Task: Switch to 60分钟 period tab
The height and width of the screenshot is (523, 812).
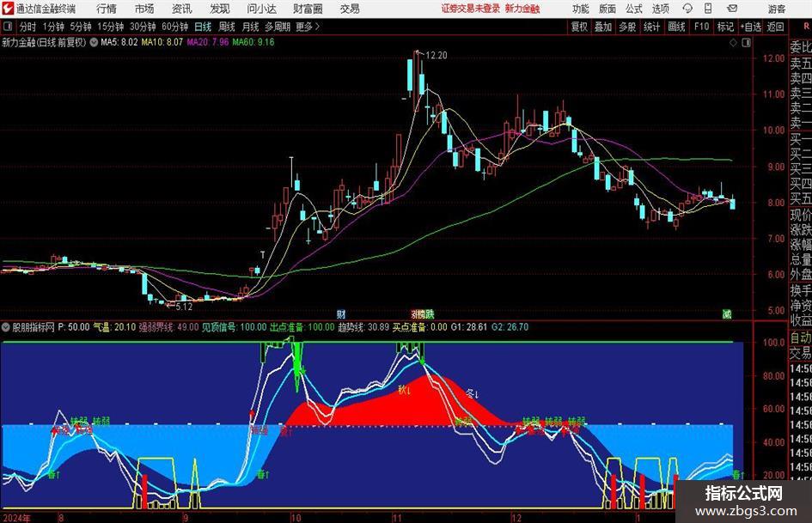Action: [x=174, y=27]
